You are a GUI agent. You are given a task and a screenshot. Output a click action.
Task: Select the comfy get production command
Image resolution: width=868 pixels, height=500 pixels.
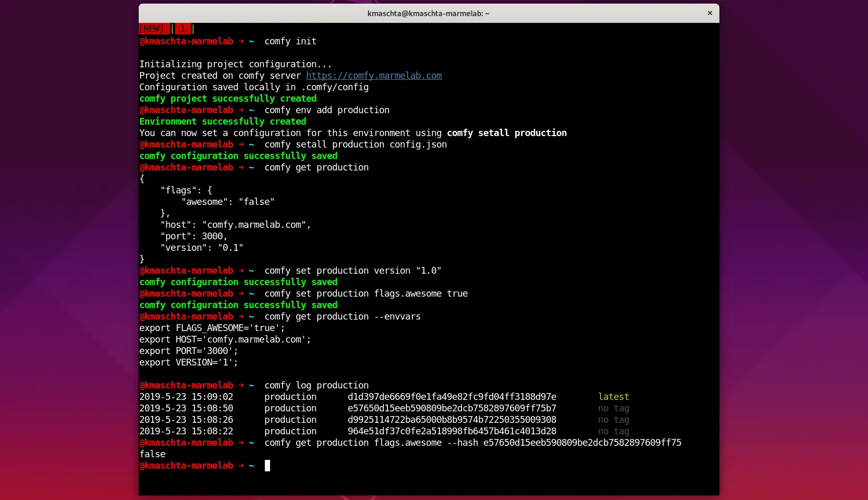[x=316, y=167]
